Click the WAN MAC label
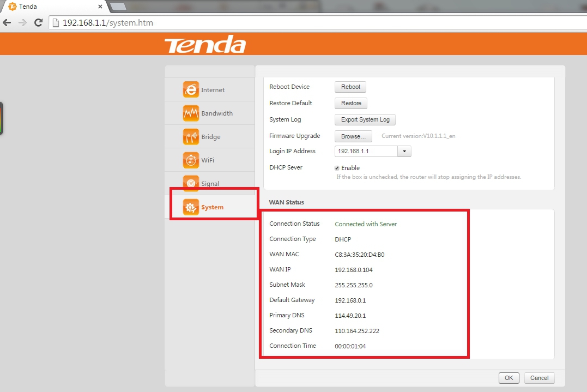587x392 pixels. pyautogui.click(x=284, y=255)
